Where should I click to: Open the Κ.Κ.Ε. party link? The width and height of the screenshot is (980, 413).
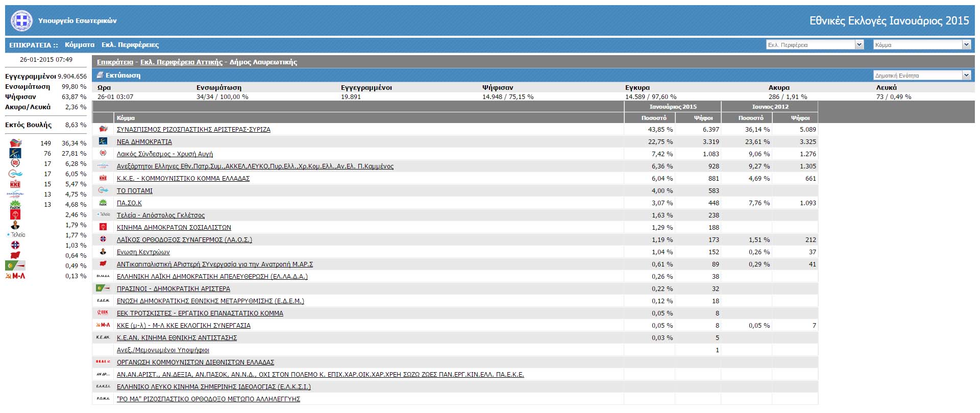click(183, 179)
